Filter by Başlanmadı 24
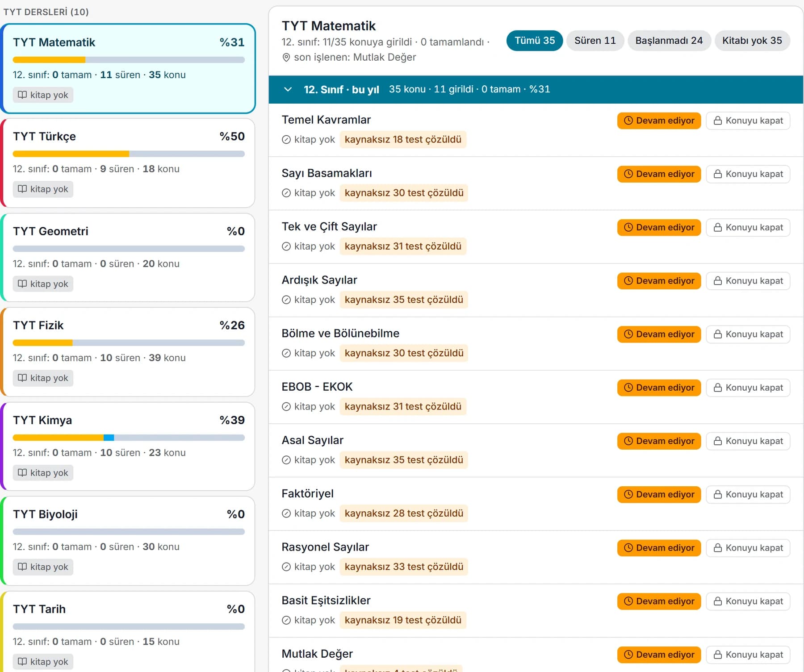This screenshot has width=804, height=672. [x=669, y=41]
